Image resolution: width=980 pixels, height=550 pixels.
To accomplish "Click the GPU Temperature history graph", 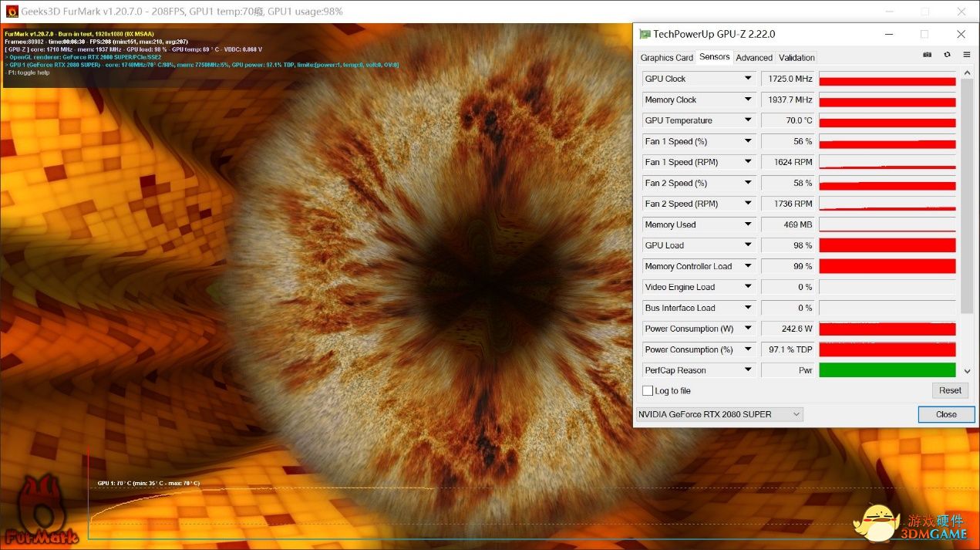I will [x=887, y=120].
